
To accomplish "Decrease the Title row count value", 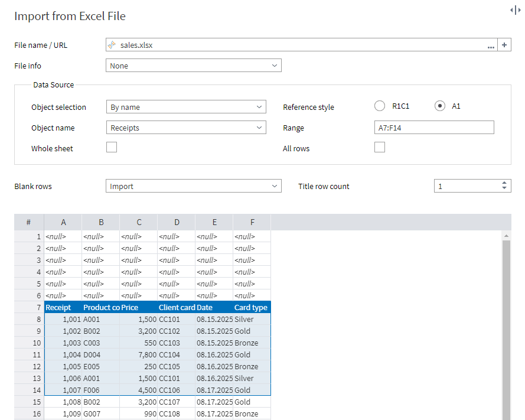I will pos(504,189).
